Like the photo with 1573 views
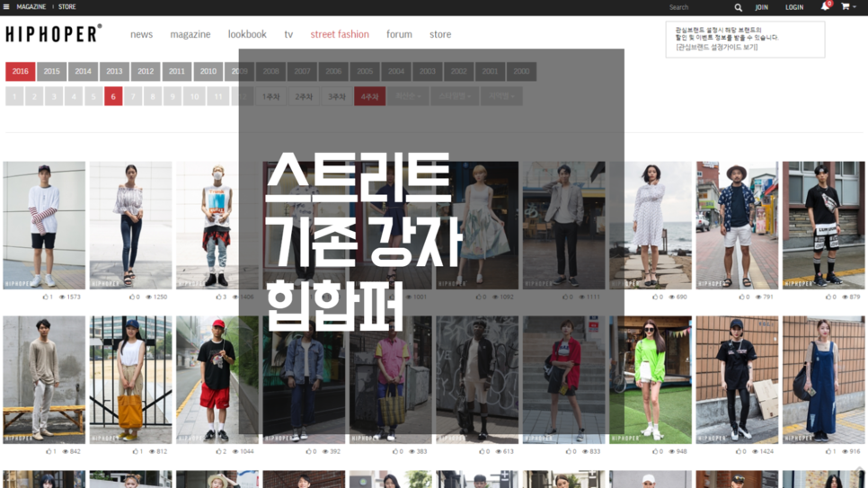Viewport: 868px width, 488px height. point(46,297)
